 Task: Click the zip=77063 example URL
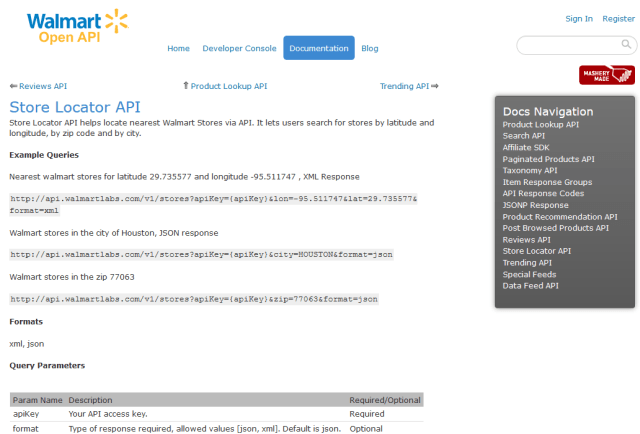(x=194, y=299)
